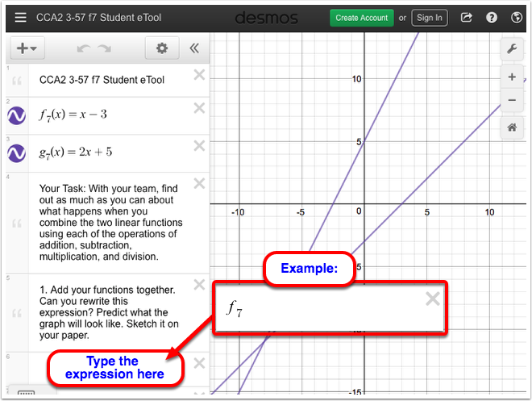Click the Create Account button
This screenshot has height=401, width=532.
(362, 18)
